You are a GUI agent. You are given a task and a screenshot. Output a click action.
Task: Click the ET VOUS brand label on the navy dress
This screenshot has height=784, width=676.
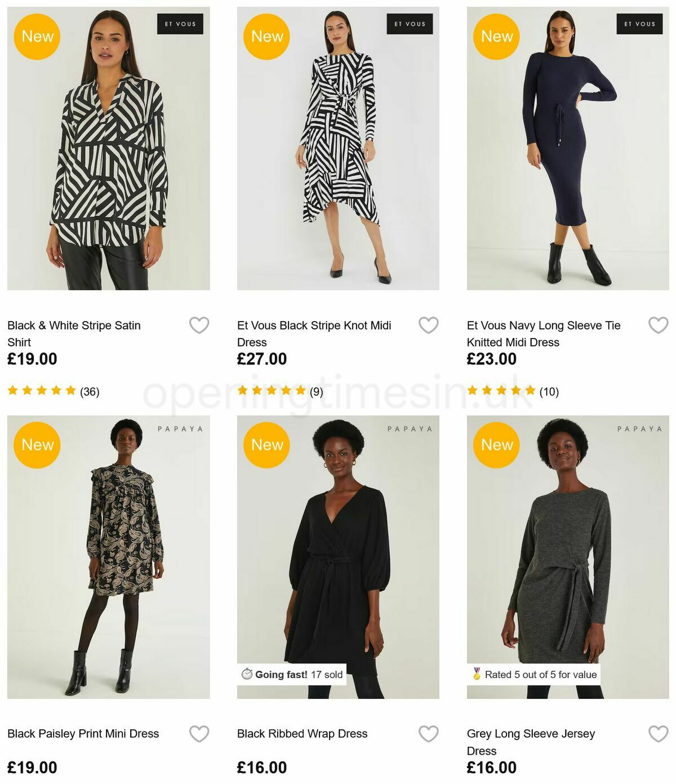tap(640, 24)
